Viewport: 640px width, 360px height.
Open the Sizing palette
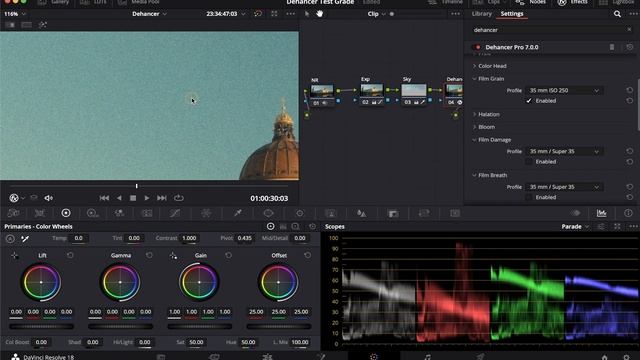tap(424, 213)
